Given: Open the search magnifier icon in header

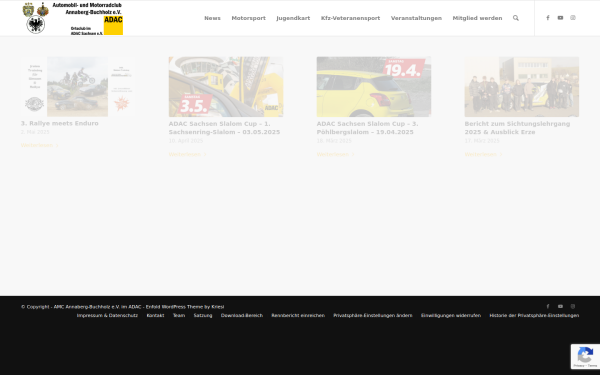Looking at the screenshot, I should pyautogui.click(x=516, y=18).
